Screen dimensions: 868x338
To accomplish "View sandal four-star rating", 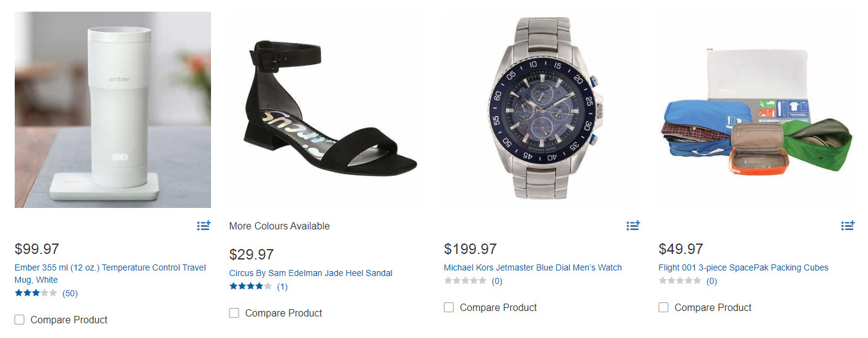I will (x=250, y=286).
